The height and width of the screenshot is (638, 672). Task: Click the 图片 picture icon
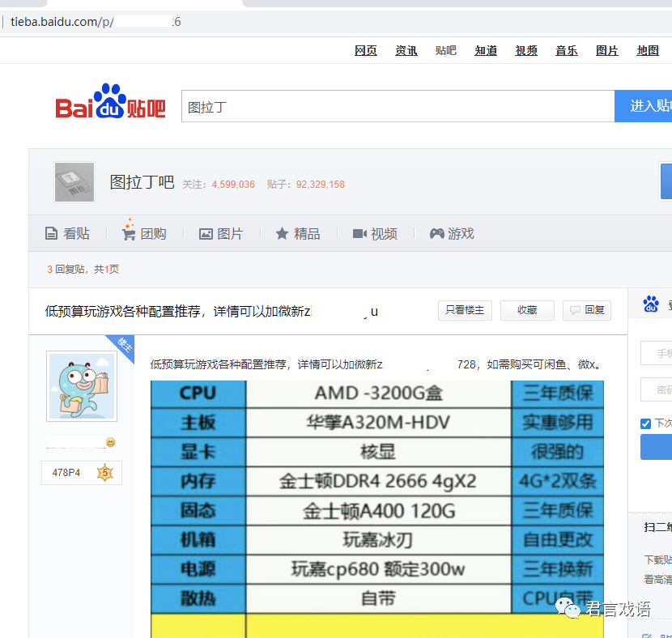click(x=206, y=234)
